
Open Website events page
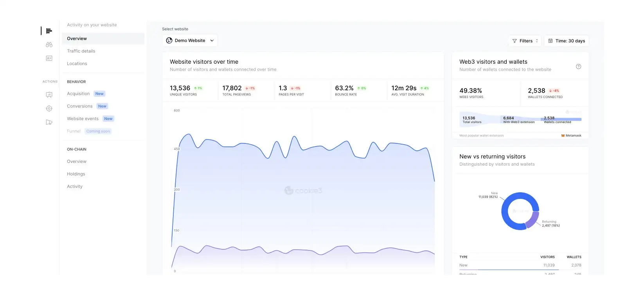83,119
